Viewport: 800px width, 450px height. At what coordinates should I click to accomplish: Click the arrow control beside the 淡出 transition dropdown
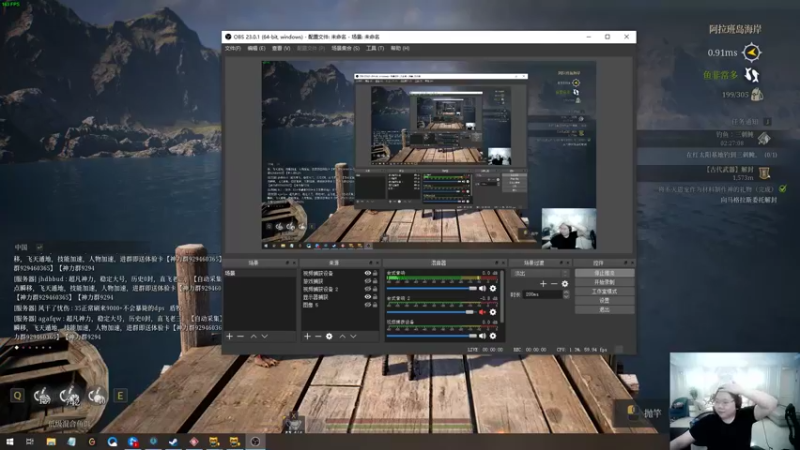tap(565, 273)
